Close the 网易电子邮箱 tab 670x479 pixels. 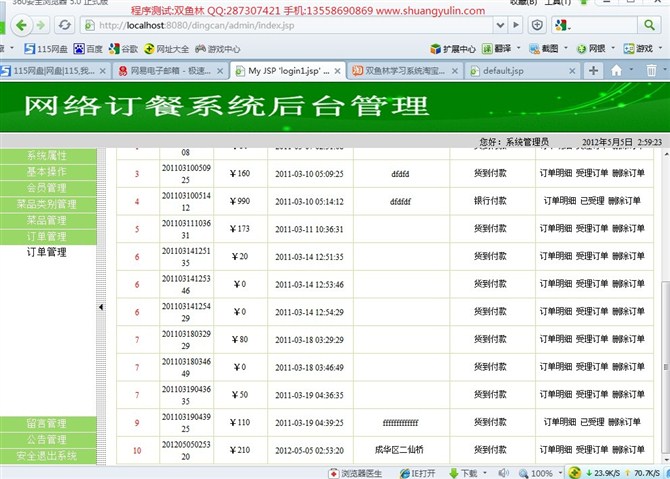click(220, 71)
